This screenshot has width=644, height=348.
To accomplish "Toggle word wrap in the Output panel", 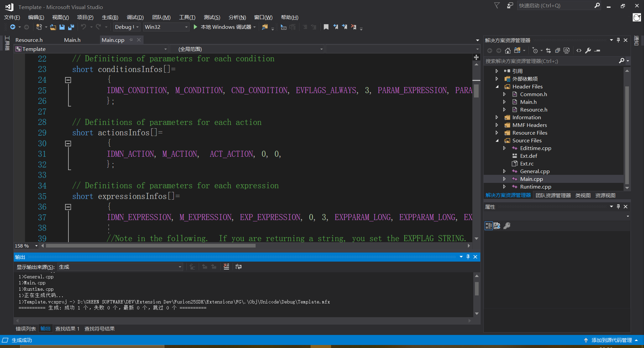I will pos(238,267).
